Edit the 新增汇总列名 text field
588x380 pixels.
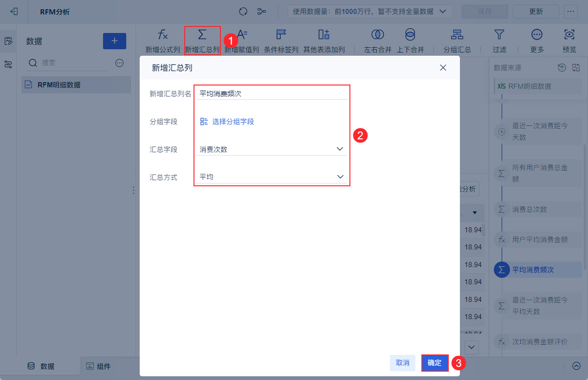coord(271,93)
